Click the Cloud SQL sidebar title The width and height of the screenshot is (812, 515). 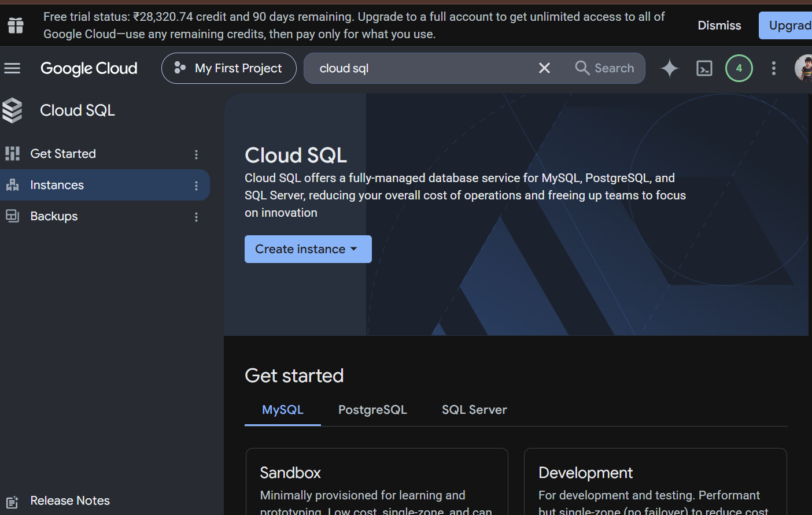[x=77, y=110]
